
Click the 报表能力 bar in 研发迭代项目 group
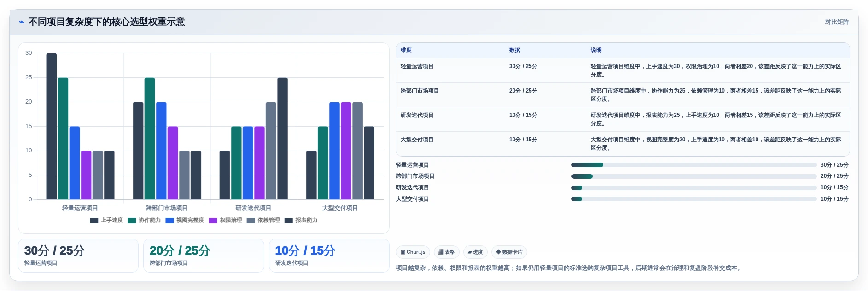point(282,139)
